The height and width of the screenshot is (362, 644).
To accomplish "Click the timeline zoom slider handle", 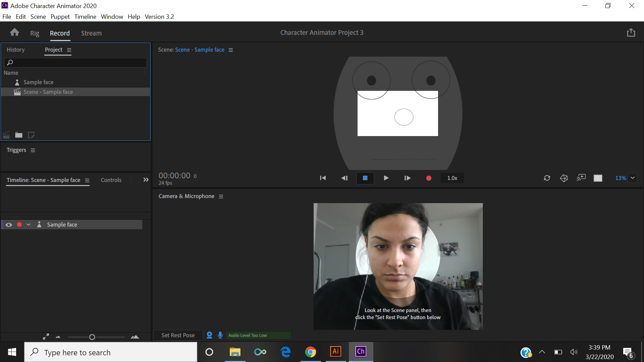I will click(x=92, y=337).
